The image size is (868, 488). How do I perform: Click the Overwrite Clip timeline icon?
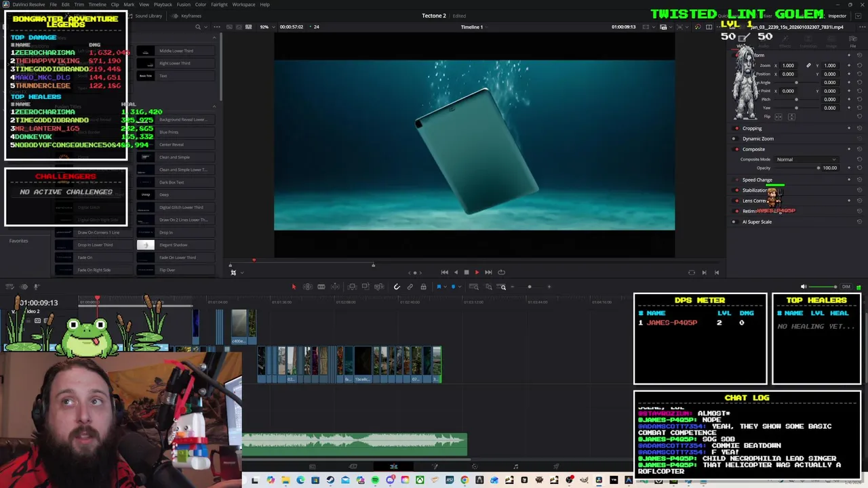click(x=366, y=287)
